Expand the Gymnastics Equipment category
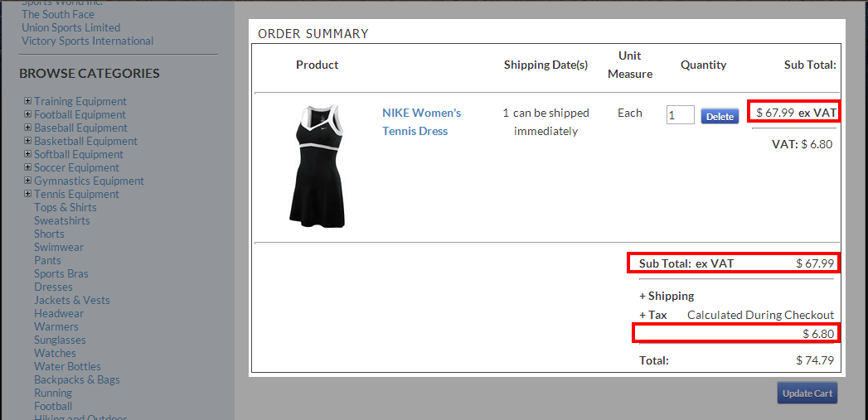 (27, 181)
